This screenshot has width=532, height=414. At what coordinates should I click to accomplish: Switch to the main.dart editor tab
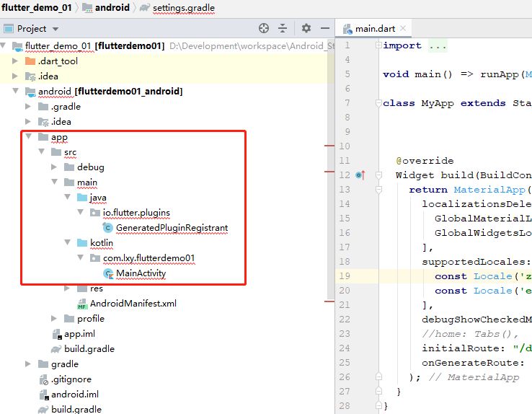tap(375, 29)
